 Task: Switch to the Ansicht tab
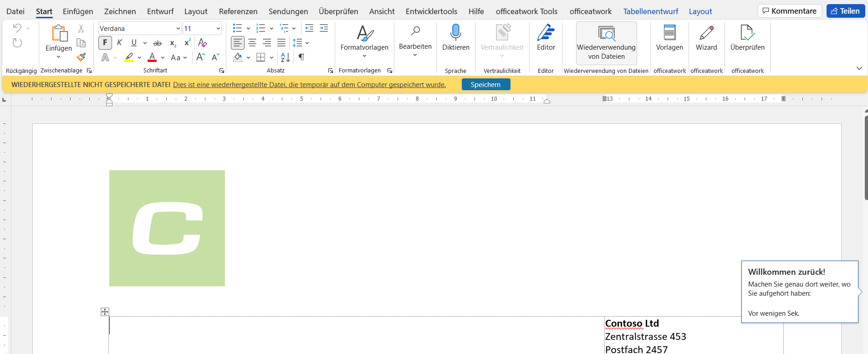(382, 11)
